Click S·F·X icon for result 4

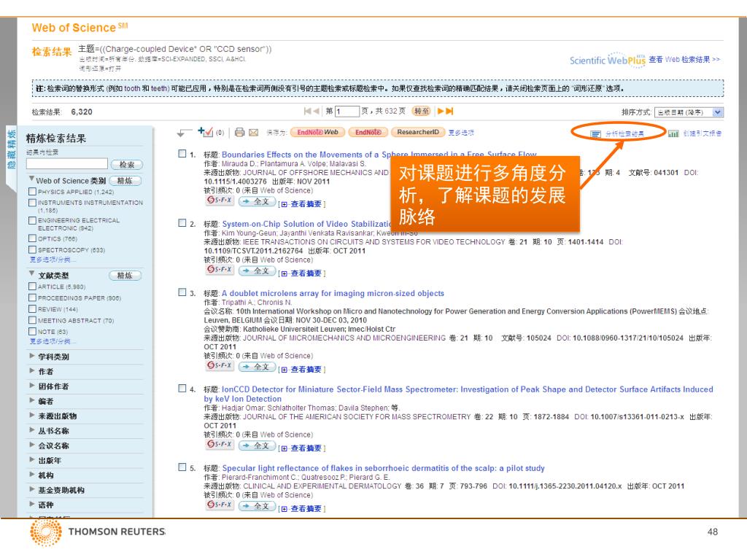tap(220, 445)
